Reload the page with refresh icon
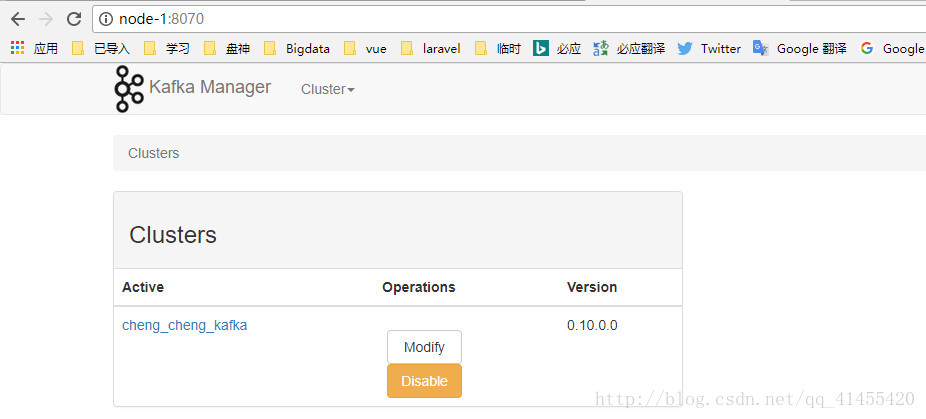 74,20
